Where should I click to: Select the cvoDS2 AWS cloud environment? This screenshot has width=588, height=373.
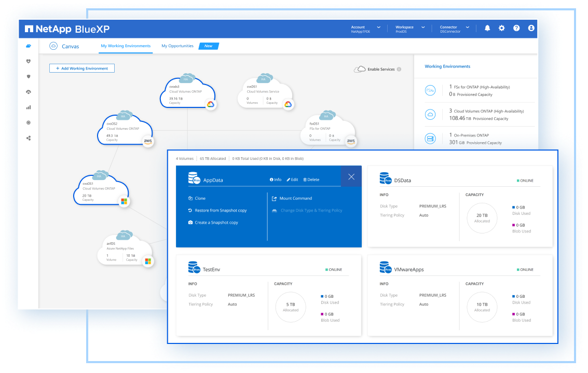[125, 130]
